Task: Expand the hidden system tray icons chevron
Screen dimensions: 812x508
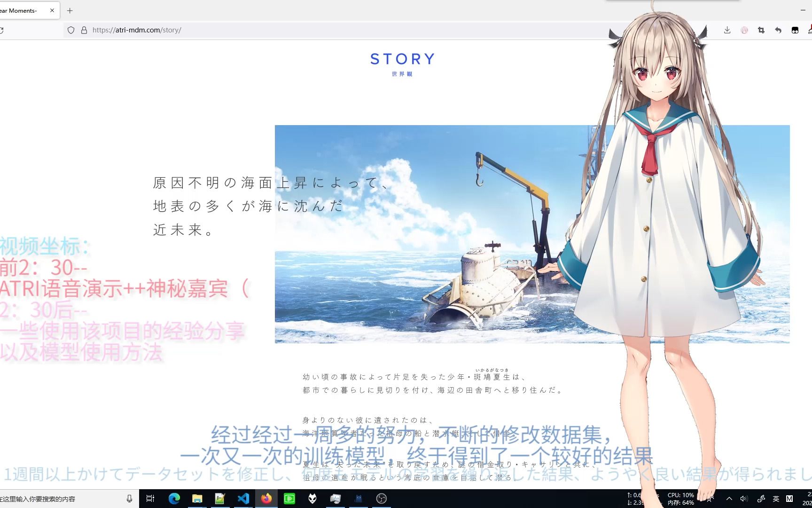Action: click(x=729, y=499)
